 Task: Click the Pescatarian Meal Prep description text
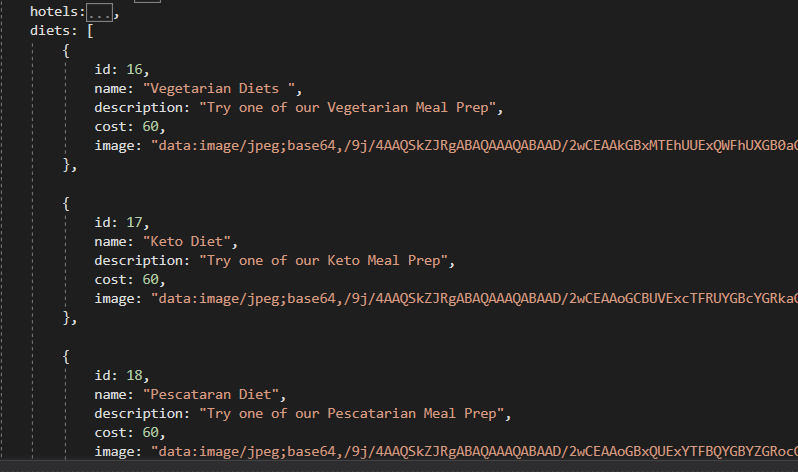pyautogui.click(x=351, y=414)
